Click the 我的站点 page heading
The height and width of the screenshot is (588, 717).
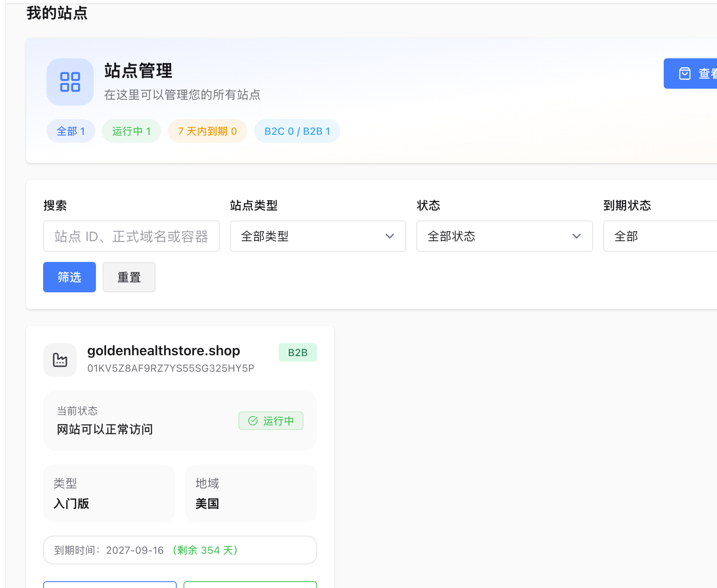pyautogui.click(x=57, y=13)
